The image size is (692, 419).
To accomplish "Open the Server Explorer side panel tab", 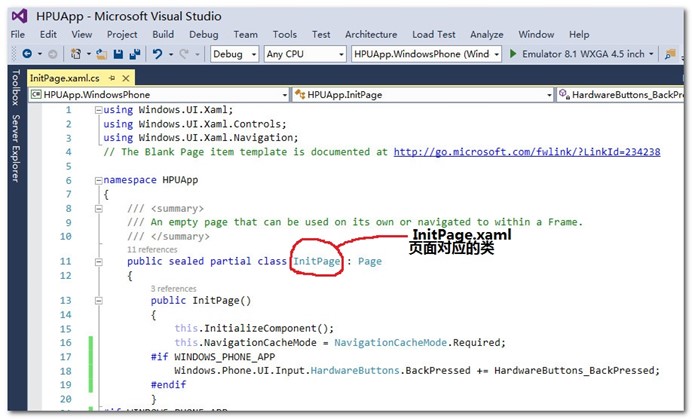I will [x=16, y=148].
